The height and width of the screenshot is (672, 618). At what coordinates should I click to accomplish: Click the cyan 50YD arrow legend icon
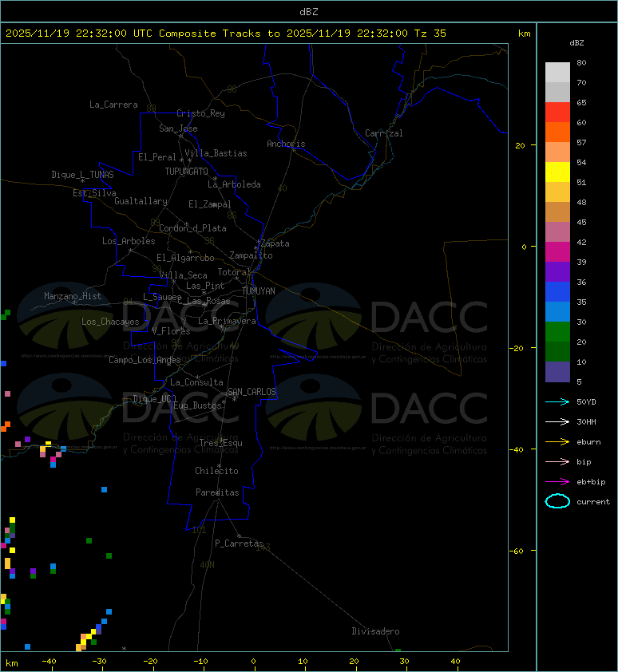[557, 402]
